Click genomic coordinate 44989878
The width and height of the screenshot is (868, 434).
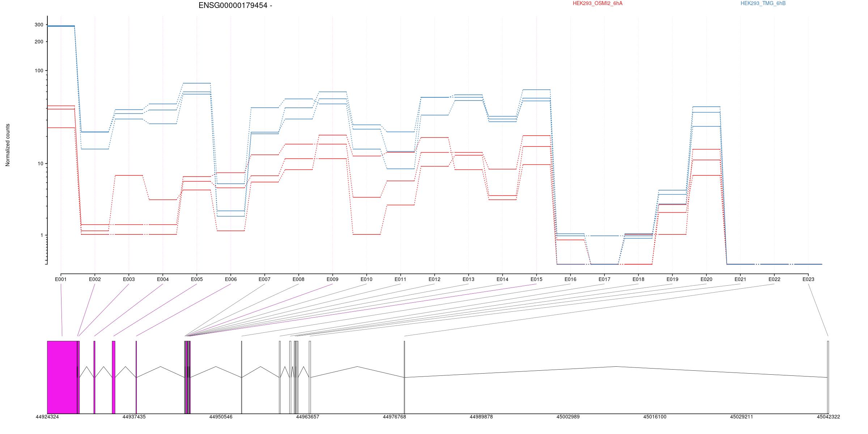click(x=481, y=417)
